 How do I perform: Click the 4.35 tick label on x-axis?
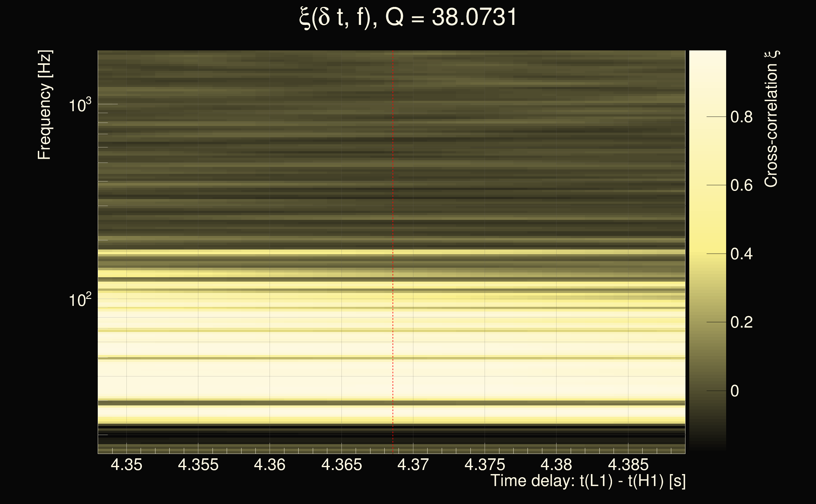click(126, 465)
